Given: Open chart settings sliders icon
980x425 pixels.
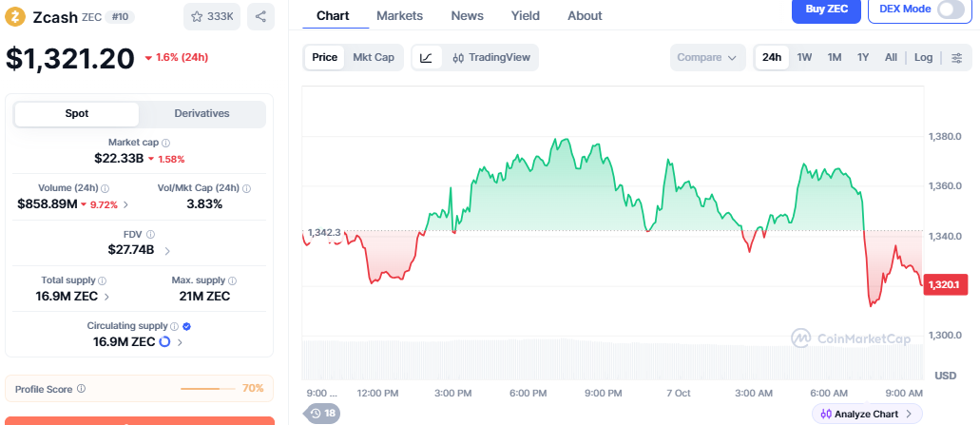Looking at the screenshot, I should 956,57.
